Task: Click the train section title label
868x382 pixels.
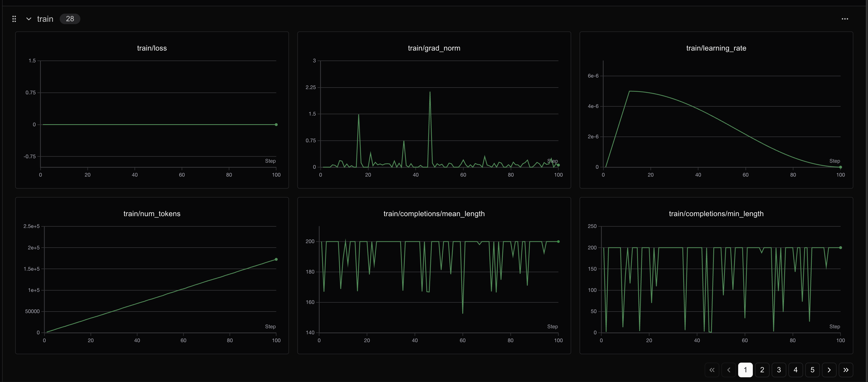Action: 45,19
